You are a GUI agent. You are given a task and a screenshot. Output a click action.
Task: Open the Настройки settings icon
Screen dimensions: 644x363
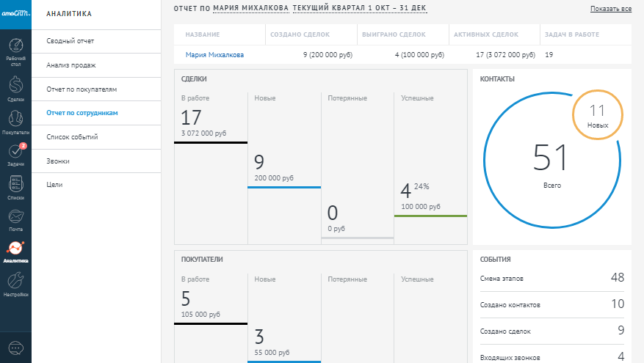tap(15, 283)
